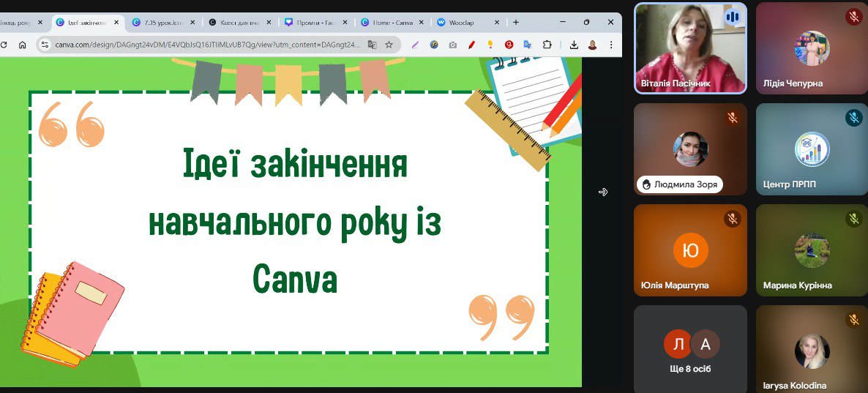
Task: Close the 'Квест для вчи' tab
Action: click(269, 22)
